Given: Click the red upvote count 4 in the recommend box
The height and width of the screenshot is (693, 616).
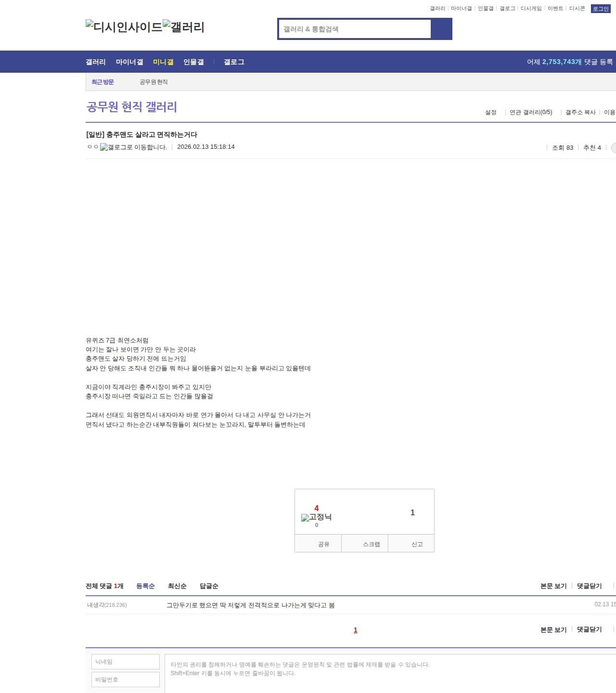Looking at the screenshot, I should (x=317, y=508).
